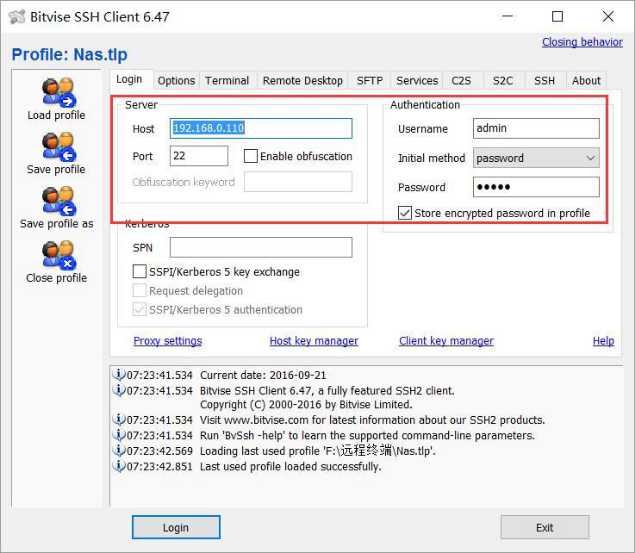Image resolution: width=635 pixels, height=553 pixels.
Task: Tick SSPI/Kerberos 5 key exchange checkbox
Action: (x=139, y=271)
